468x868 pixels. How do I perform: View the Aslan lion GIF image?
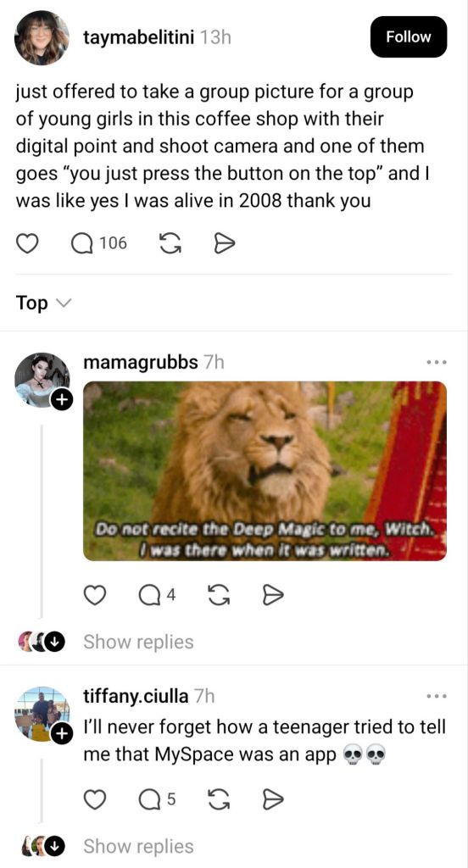[265, 471]
